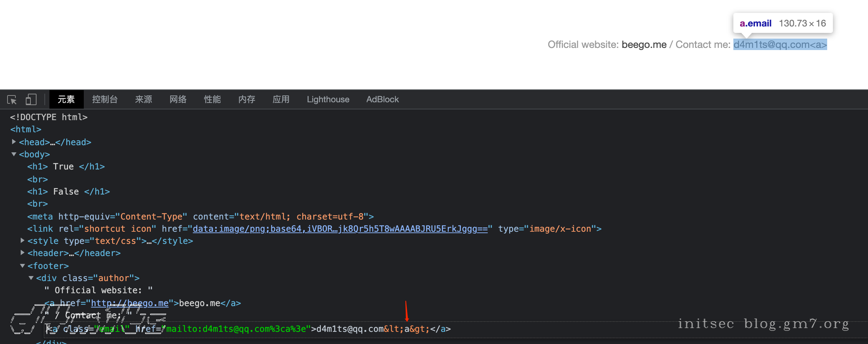The width and height of the screenshot is (868, 344).
Task: Toggle the device toolbar icon
Action: coord(31,99)
